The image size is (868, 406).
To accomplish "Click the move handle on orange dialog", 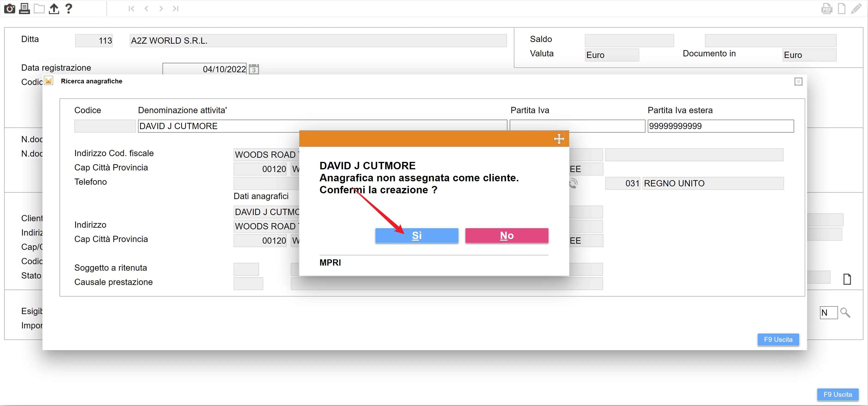I will coord(559,139).
